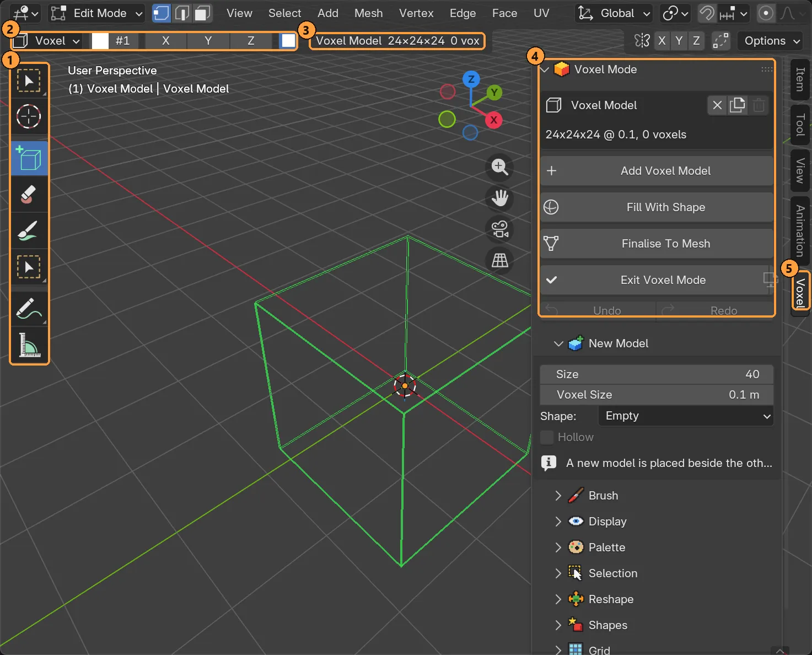The width and height of the screenshot is (812, 655).
Task: Unlink the Voxel Model with X icon
Action: click(717, 105)
